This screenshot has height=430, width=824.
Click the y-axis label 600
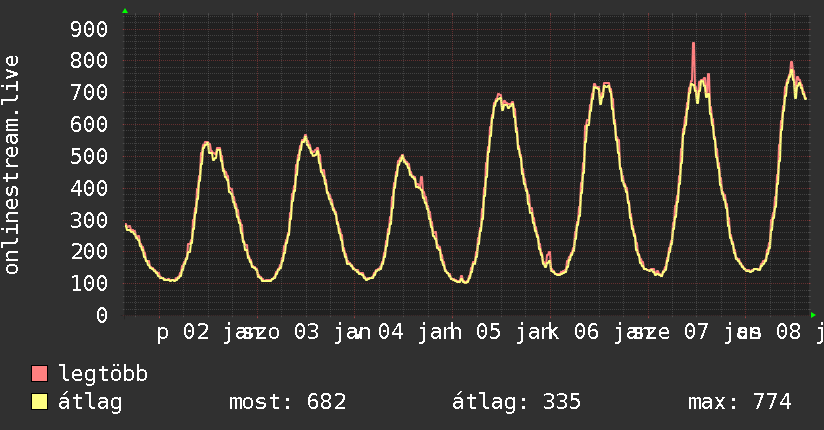tap(89, 125)
